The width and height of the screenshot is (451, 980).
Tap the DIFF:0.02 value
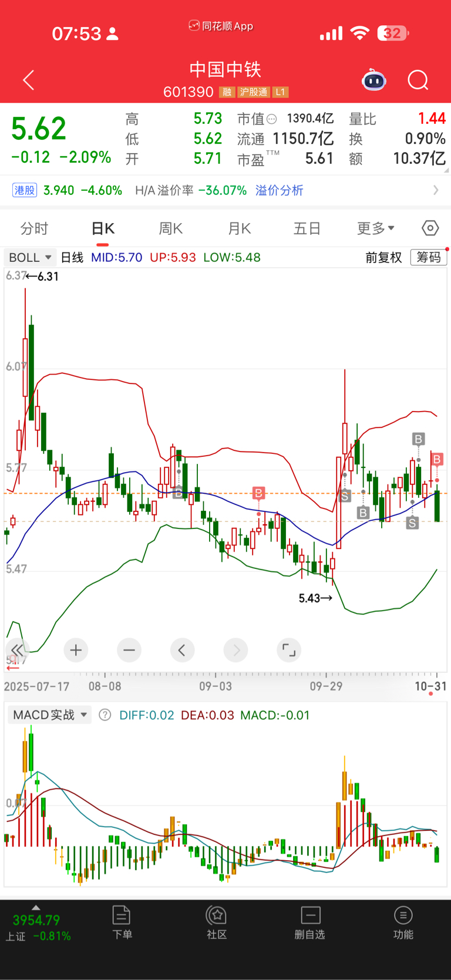coord(147,715)
